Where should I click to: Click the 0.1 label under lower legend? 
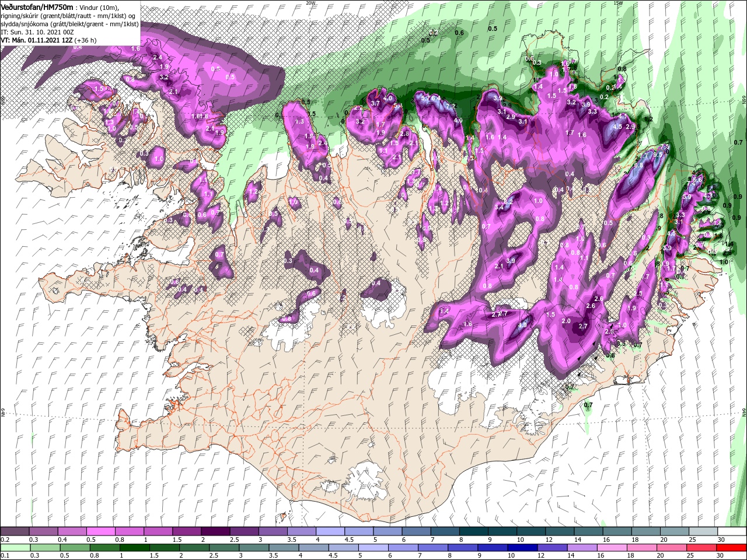click(x=5, y=555)
